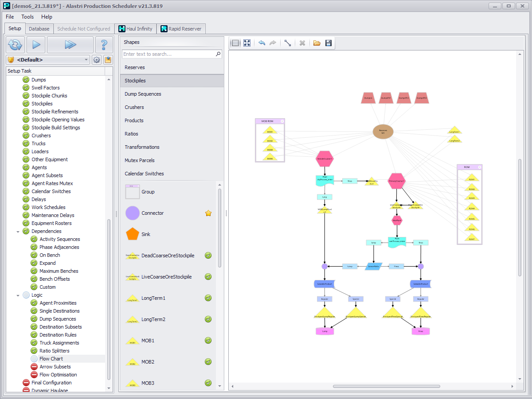Select the connector line tool

pos(287,43)
